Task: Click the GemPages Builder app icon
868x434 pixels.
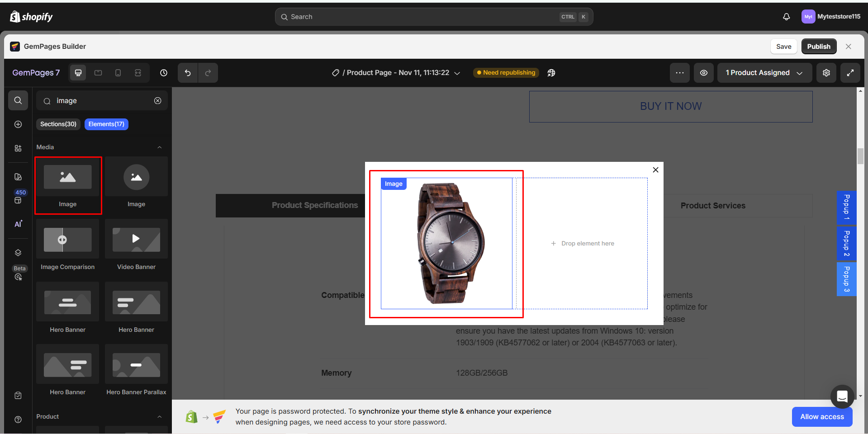Action: 15,47
